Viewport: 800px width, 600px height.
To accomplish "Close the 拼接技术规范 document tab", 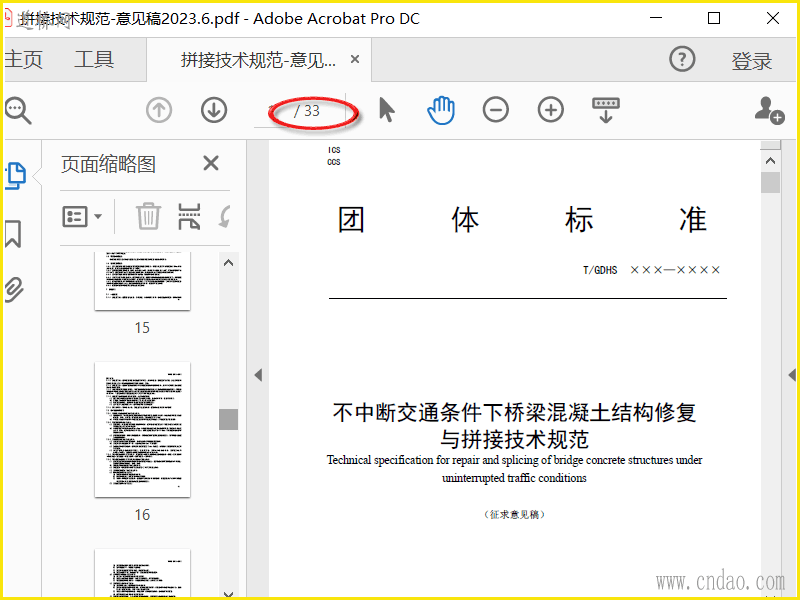I will (355, 59).
